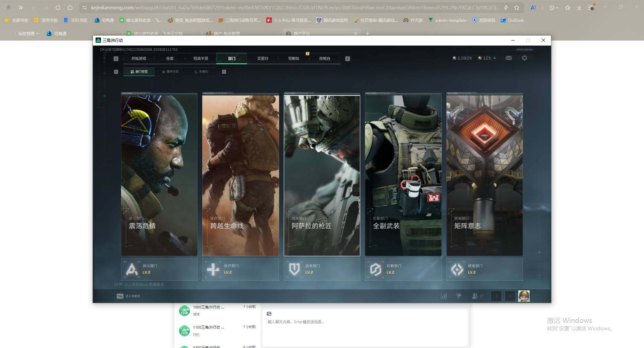Image resolution: width=644 pixels, height=348 pixels.
Task: Click the logistics department hexagon icon
Action: [376, 269]
